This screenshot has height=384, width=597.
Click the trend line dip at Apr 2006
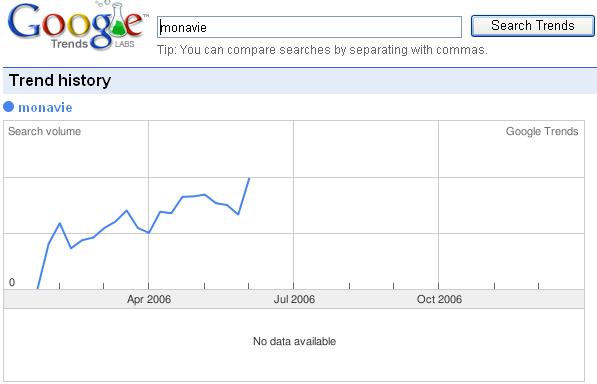point(148,233)
